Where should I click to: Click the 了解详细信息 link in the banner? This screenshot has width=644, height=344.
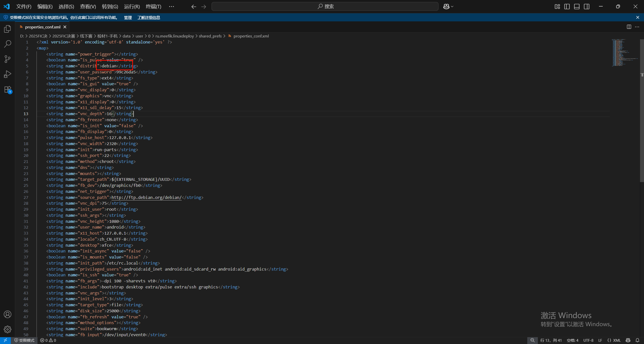(148, 17)
